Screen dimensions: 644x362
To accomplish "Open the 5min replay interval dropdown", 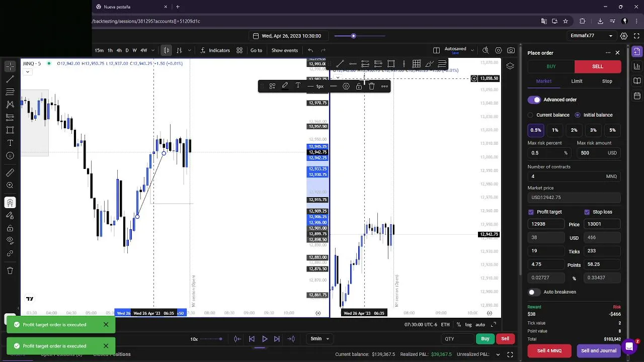I will click(x=320, y=339).
